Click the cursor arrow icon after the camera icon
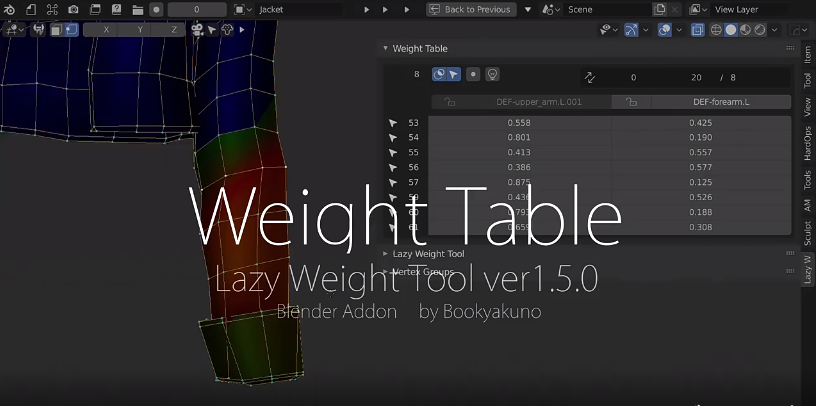The image size is (816, 406). [x=212, y=30]
